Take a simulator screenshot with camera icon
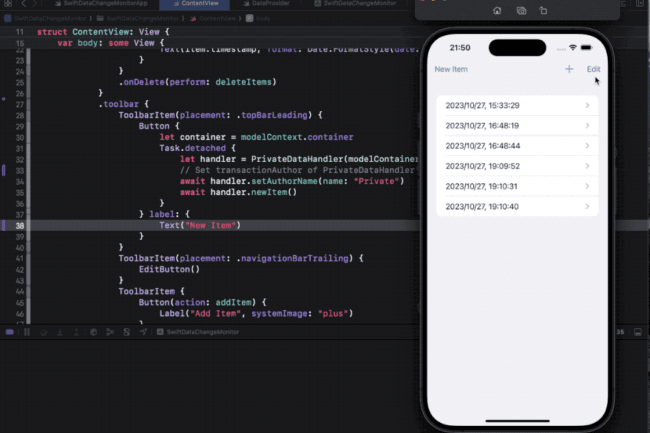The width and height of the screenshot is (650, 433). point(522,10)
